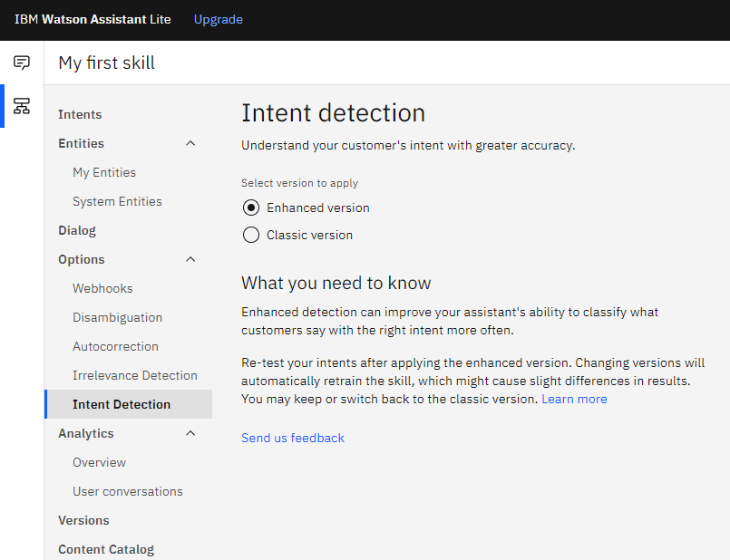The height and width of the screenshot is (560, 730).
Task: View User conversations analytics
Action: point(128,491)
